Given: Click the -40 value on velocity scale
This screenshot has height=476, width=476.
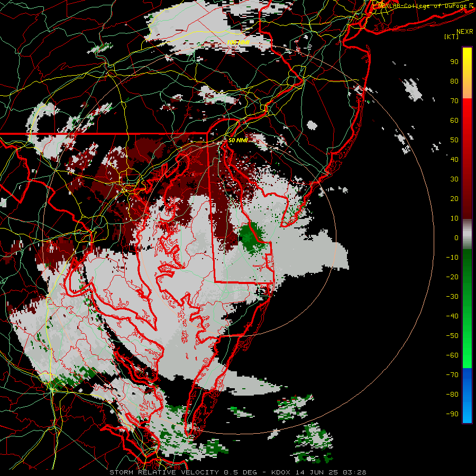Looking at the screenshot, I should click(452, 316).
